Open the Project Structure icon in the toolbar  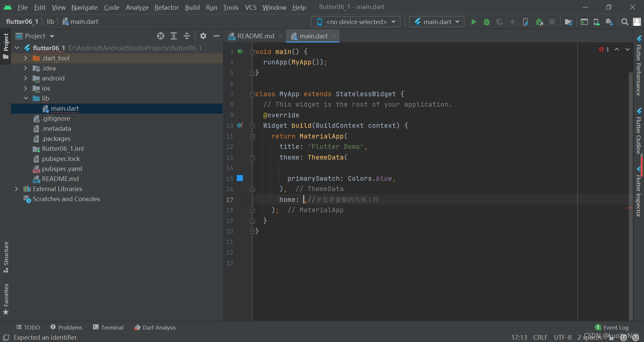click(569, 22)
